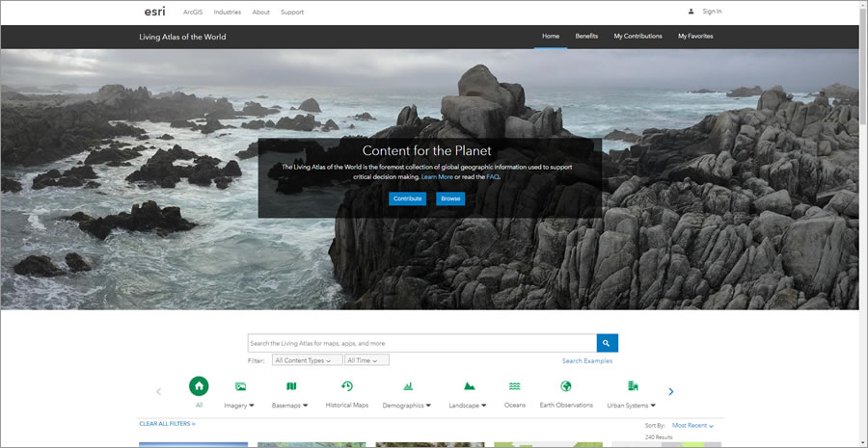Show previous categories with left arrow
Screen dimensions: 868x448
tap(159, 391)
